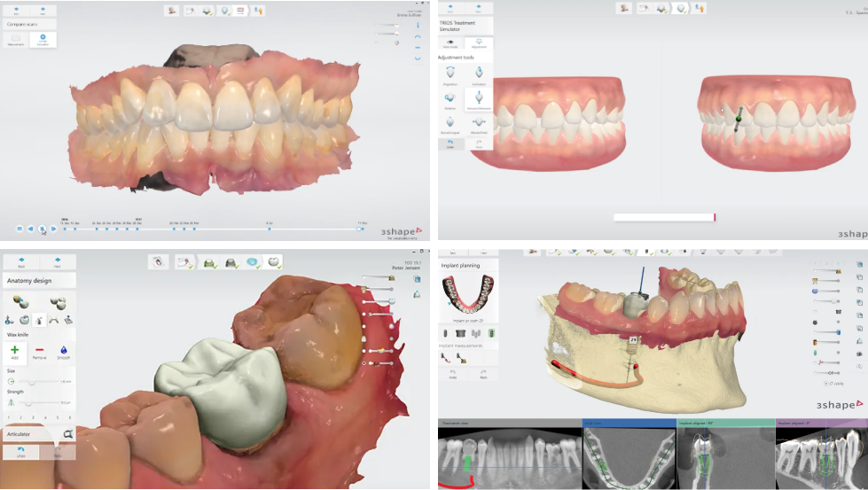
Task: Select the green highlighted implant icon
Action: 491,333
